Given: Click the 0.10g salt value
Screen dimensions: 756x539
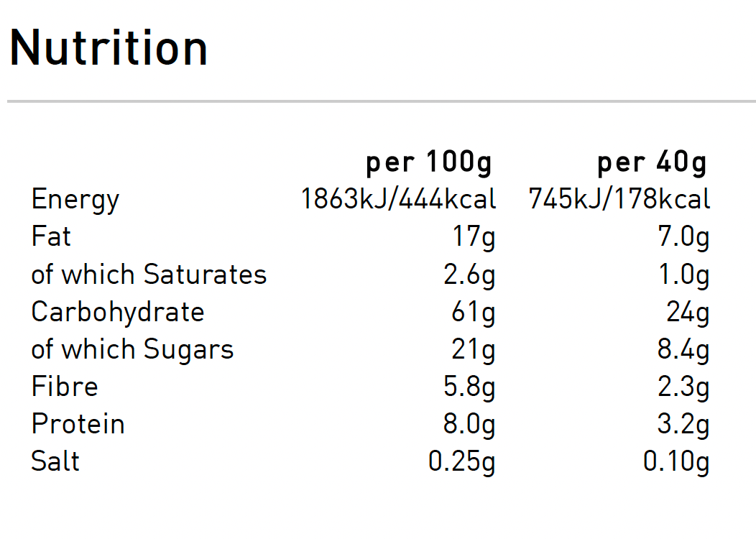Looking at the screenshot, I should pos(676,461).
